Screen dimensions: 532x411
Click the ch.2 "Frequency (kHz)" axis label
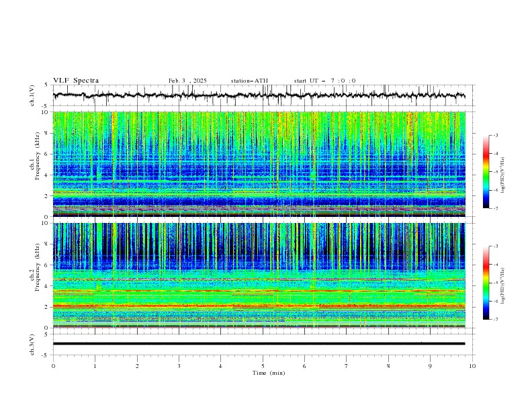tap(38, 267)
